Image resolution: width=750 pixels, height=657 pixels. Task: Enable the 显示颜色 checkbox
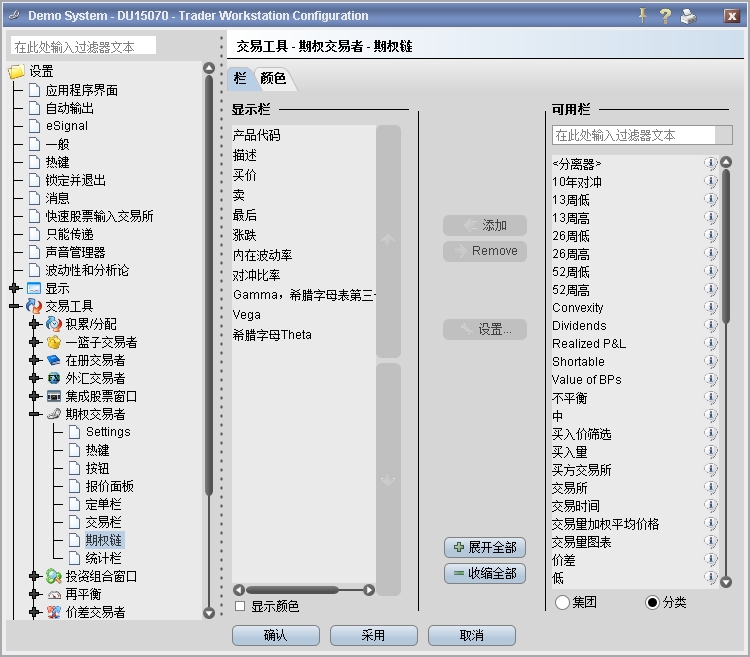(240, 606)
